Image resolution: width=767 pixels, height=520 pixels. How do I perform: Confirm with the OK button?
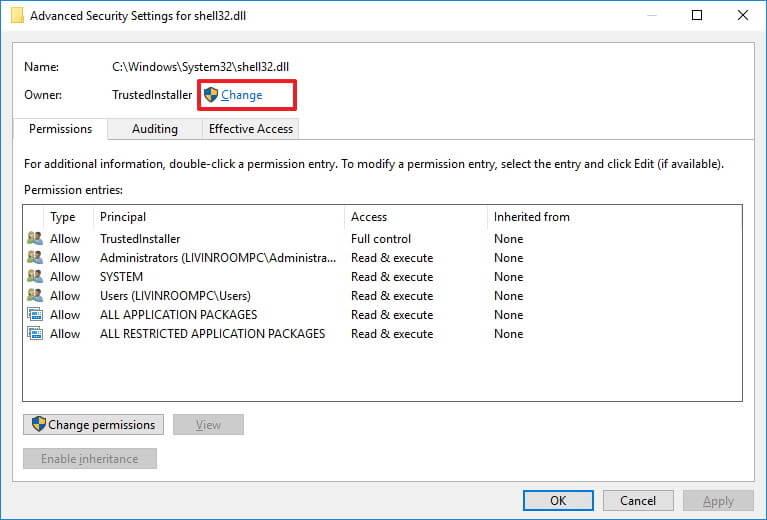558,500
